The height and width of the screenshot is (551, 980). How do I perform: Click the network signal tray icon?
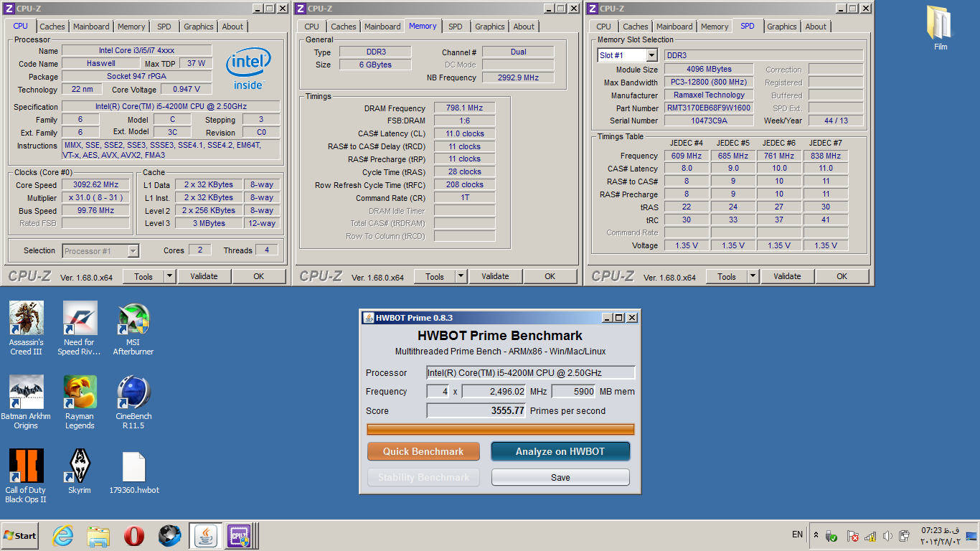870,535
